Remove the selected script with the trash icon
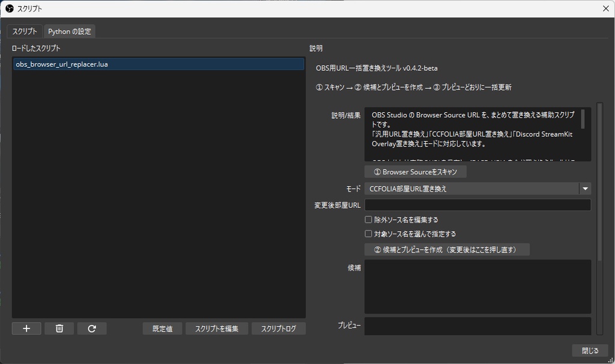 click(59, 329)
